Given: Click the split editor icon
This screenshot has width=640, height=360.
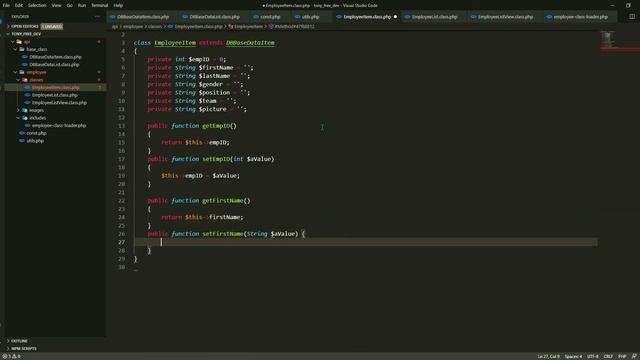Looking at the screenshot, I should pos(631,17).
